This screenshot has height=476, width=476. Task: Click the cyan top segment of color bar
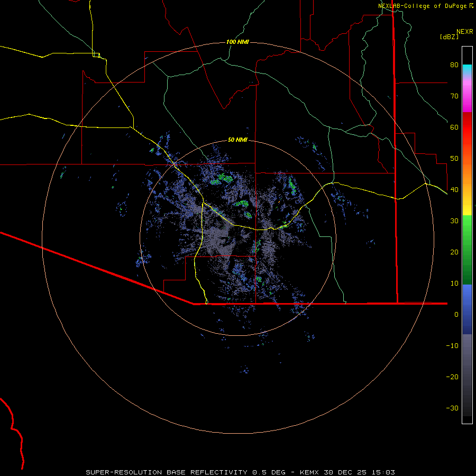467,70
